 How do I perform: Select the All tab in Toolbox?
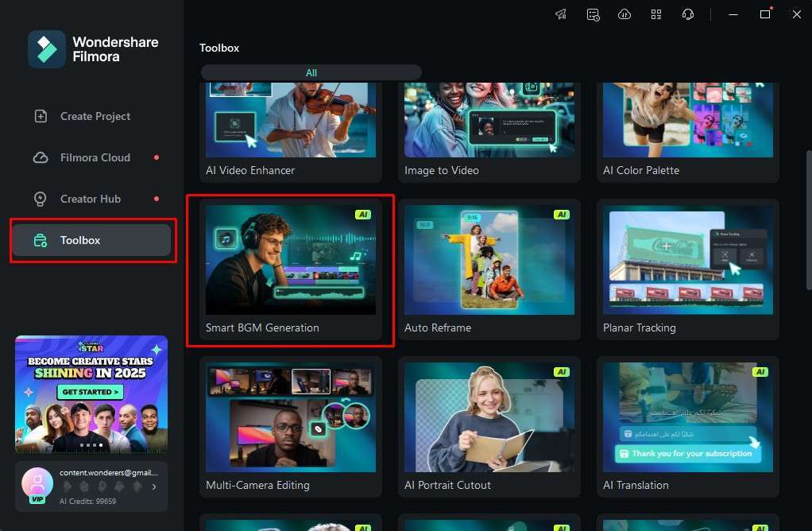pyautogui.click(x=311, y=72)
